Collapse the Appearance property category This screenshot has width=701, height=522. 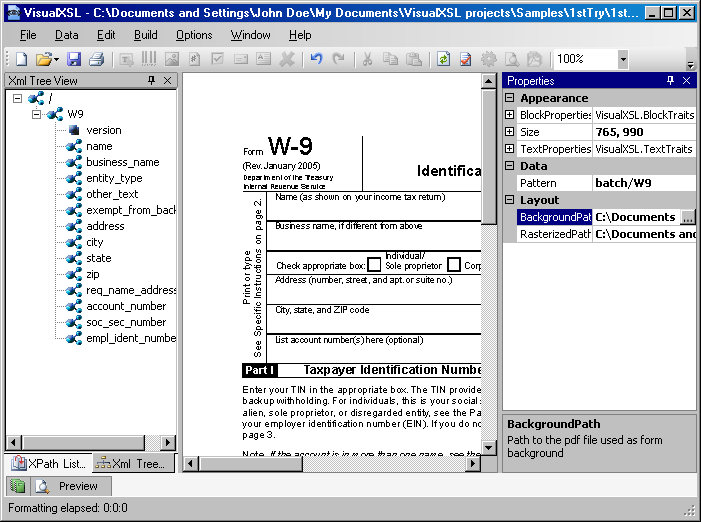[x=509, y=97]
